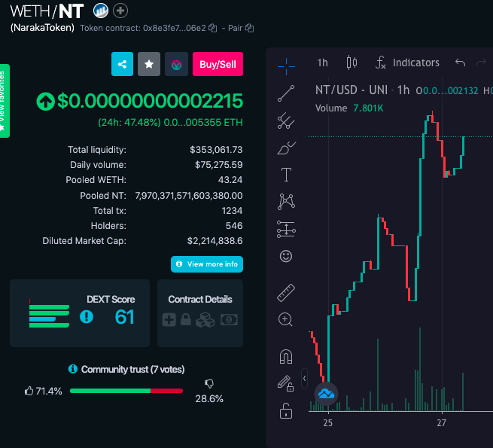Click the Contract Details lock icon
This screenshot has height=448, width=493.
coord(186,320)
